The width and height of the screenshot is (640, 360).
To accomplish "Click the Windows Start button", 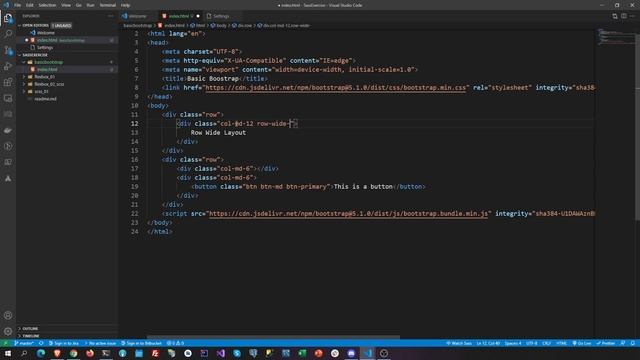I will point(8,353).
